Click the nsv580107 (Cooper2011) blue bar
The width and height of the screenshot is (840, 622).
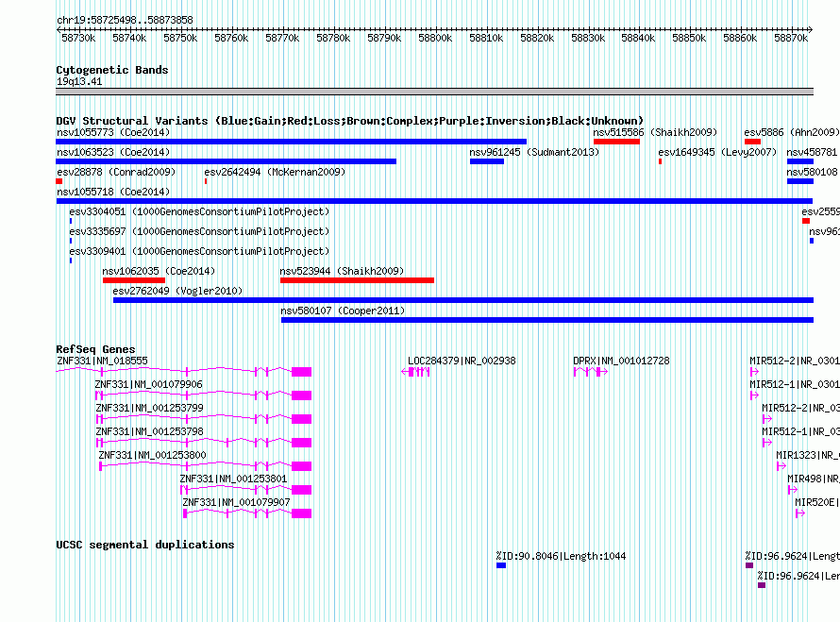tap(547, 320)
